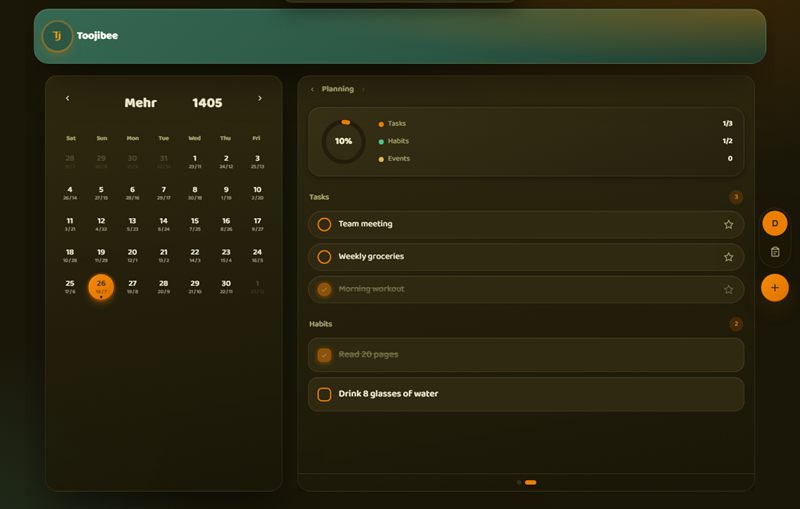Select day 18 in the calendar
The image size is (800, 509).
[70, 256]
